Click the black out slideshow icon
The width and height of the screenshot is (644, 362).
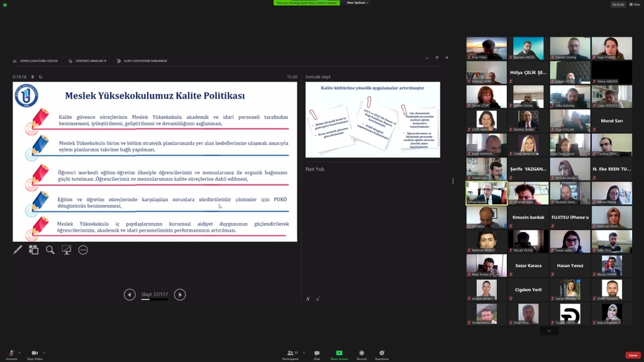[x=67, y=250]
